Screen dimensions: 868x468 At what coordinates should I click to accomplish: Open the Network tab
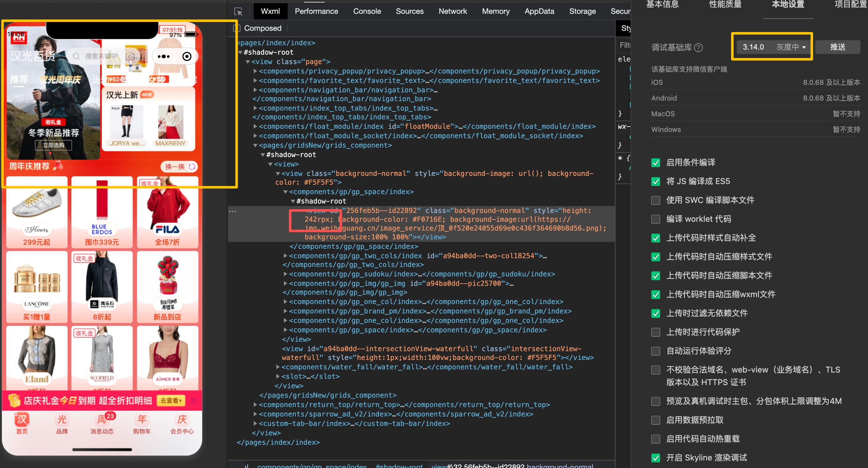(452, 11)
